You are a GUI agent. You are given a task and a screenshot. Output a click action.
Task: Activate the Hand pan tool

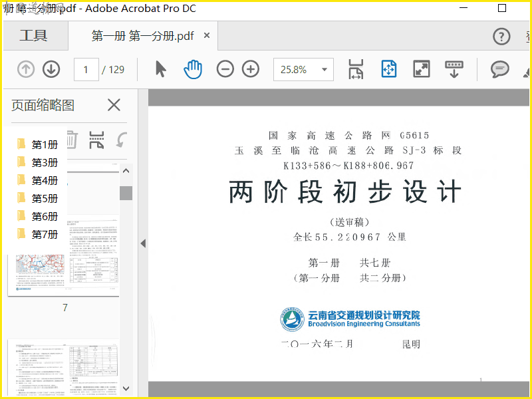tap(193, 69)
